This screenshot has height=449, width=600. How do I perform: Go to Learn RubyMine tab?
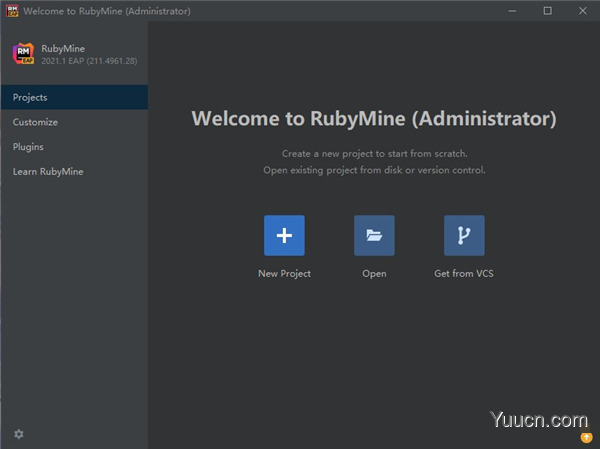[x=74, y=171]
